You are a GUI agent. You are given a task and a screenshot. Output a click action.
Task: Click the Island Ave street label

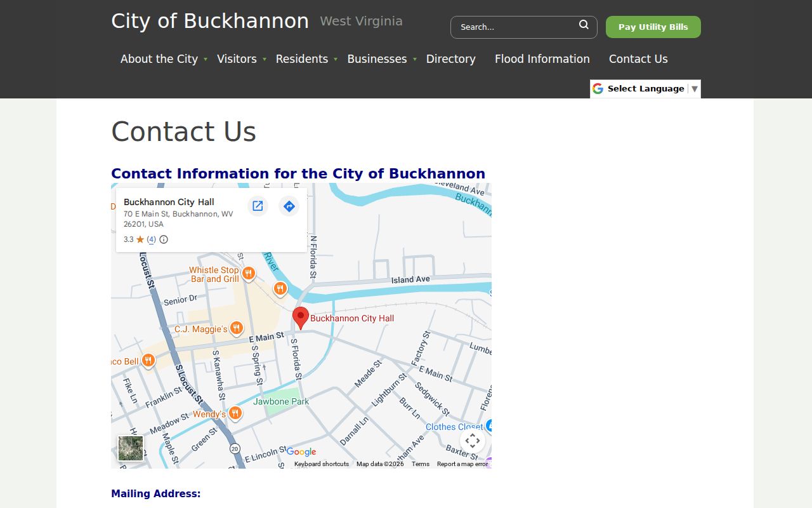tap(410, 279)
